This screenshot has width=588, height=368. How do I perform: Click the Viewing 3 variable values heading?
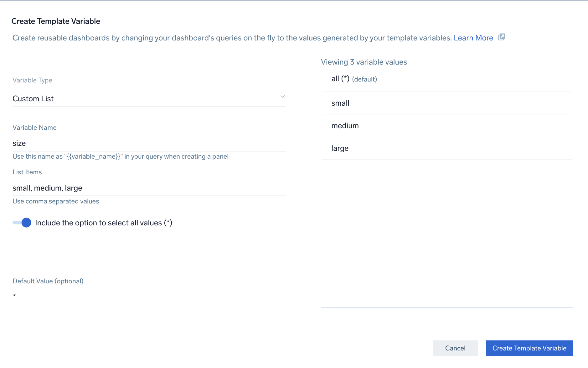pos(364,62)
